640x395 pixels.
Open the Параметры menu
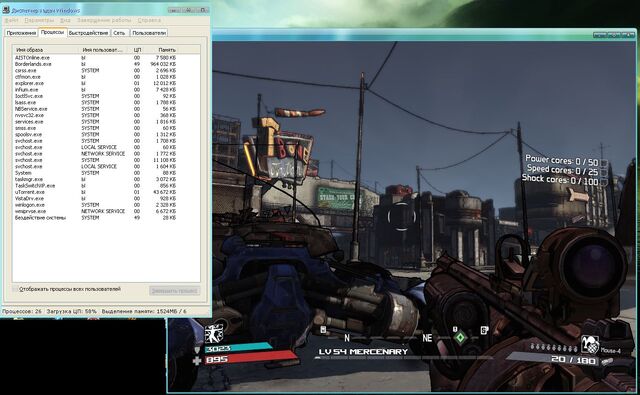(x=39, y=20)
